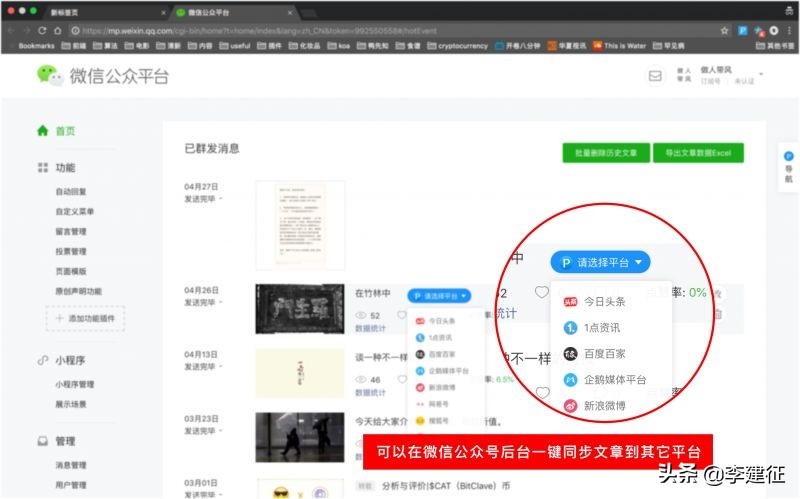Image resolution: width=800 pixels, height=499 pixels.
Task: Open the 其他书签 bookmarks folder
Action: (775, 46)
